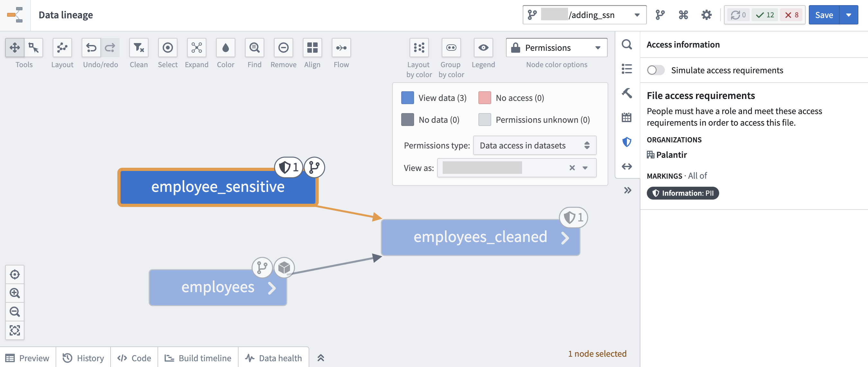Click the Redo arrow
Image resolution: width=868 pixels, height=367 pixels.
click(x=110, y=48)
